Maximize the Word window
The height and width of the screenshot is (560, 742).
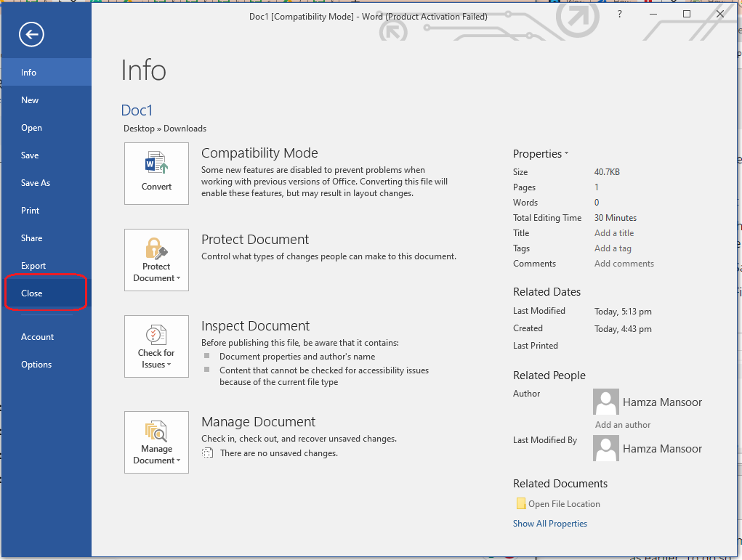click(687, 15)
